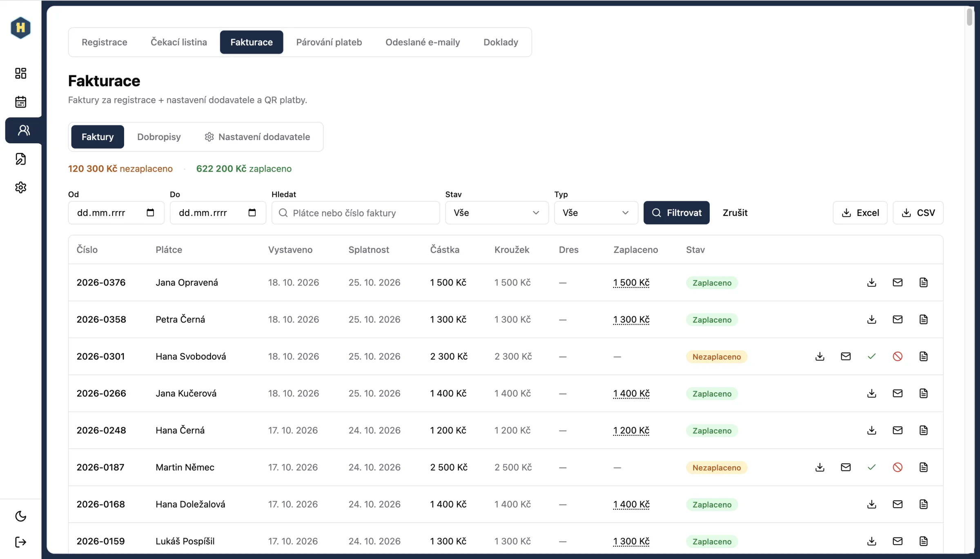The image size is (980, 559).
Task: Open the Do date picker calendar
Action: 252,213
